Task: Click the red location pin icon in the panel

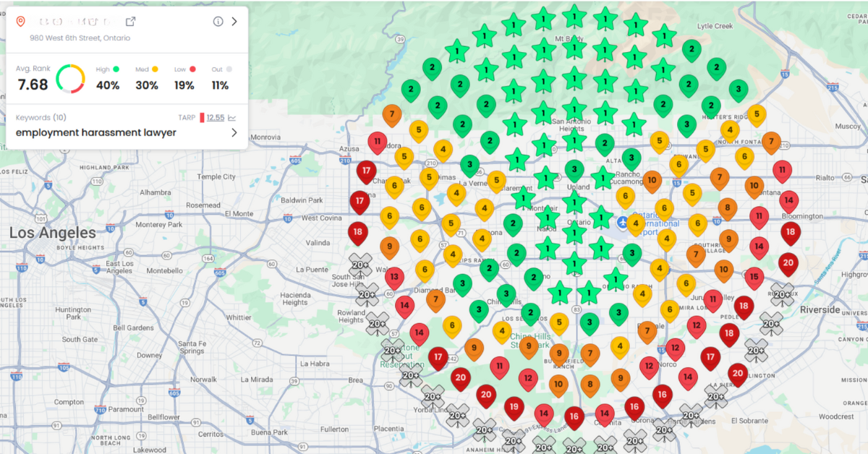Action: pyautogui.click(x=21, y=22)
